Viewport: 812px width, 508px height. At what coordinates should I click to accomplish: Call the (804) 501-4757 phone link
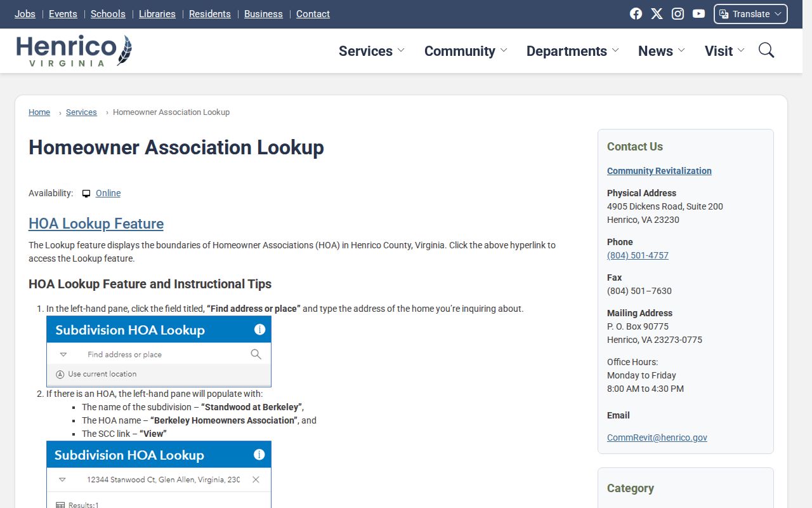click(638, 255)
